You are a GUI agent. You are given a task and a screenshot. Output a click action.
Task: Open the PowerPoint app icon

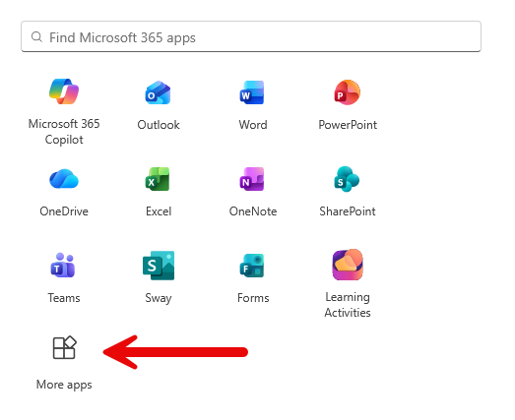pyautogui.click(x=348, y=92)
